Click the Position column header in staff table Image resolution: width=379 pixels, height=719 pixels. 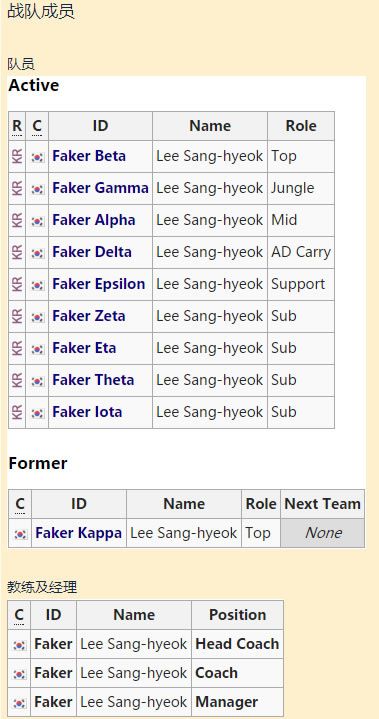pos(237,615)
